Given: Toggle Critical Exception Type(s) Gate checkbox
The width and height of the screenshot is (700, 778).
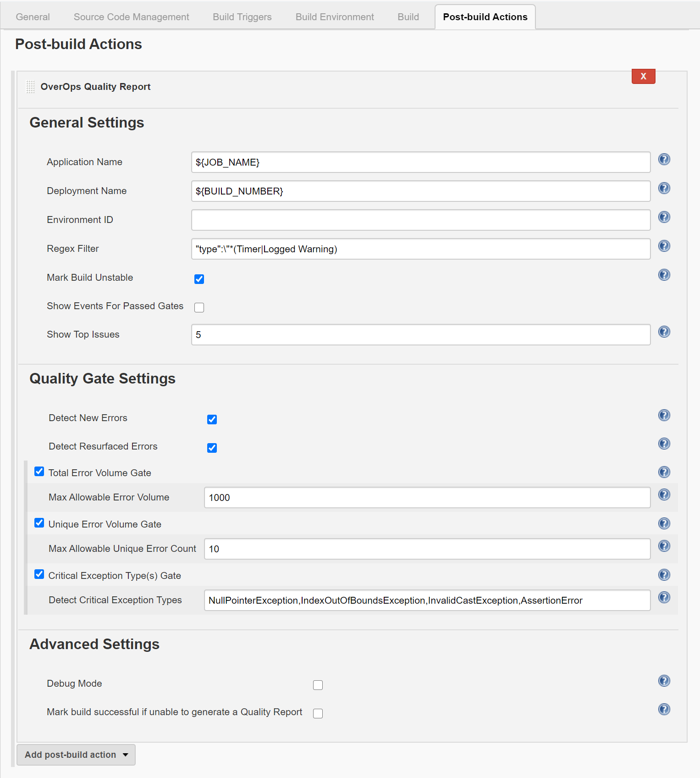Looking at the screenshot, I should coord(39,574).
